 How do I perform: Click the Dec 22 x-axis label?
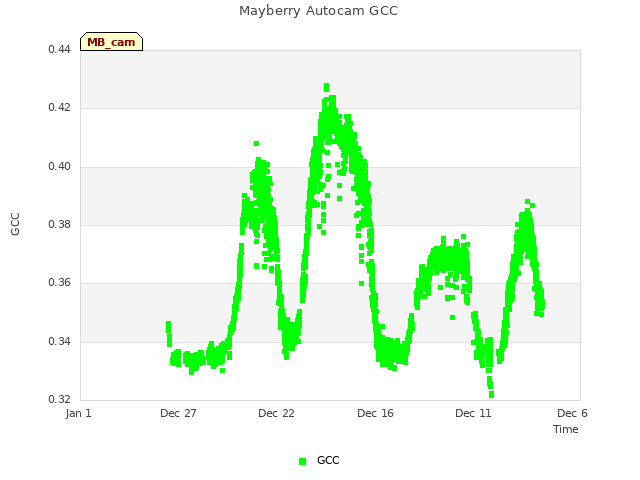(276, 413)
